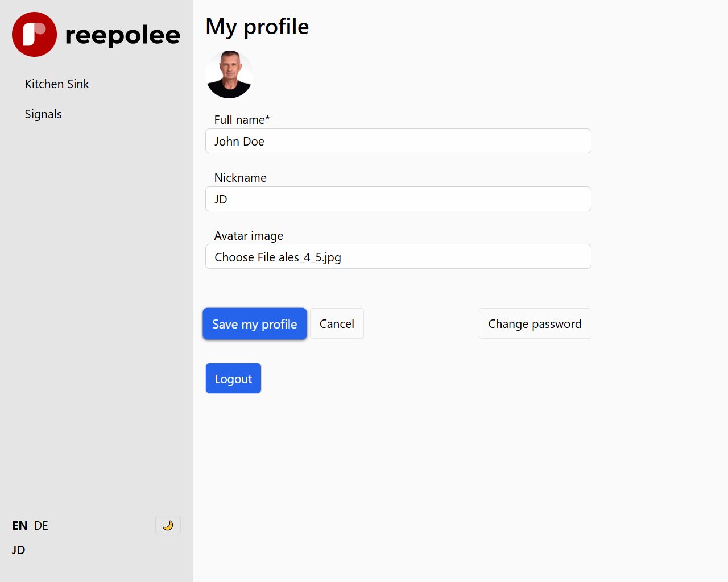Go to the Signals page
The width and height of the screenshot is (728, 582).
coord(43,114)
